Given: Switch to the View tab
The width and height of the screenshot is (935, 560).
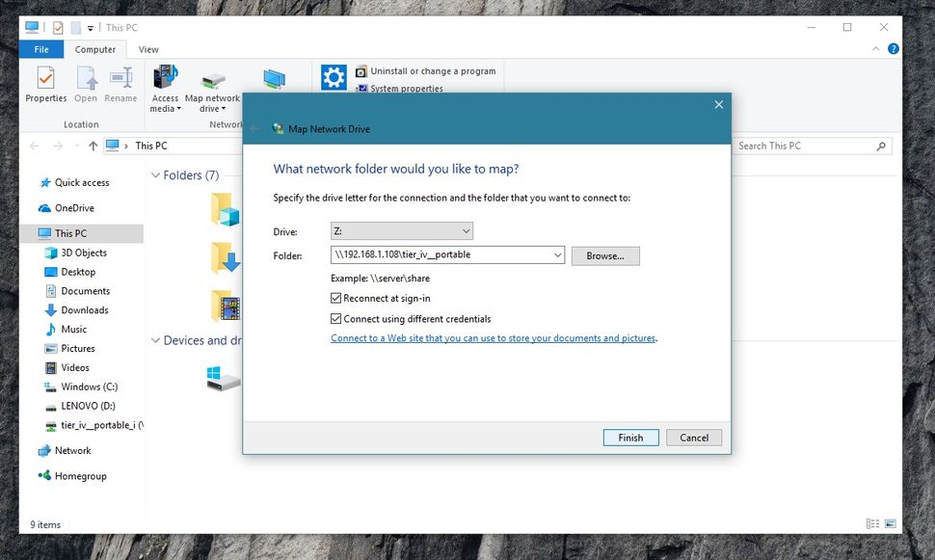Looking at the screenshot, I should 147,49.
